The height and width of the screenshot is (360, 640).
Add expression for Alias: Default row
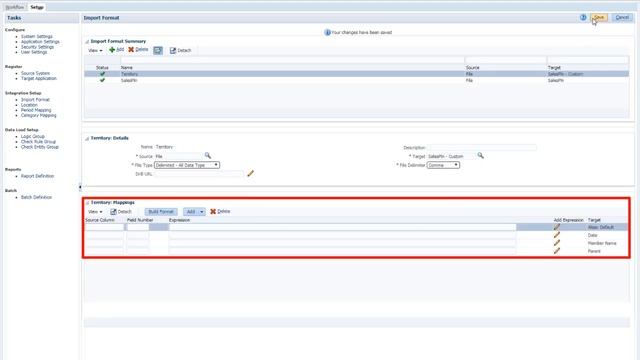tap(557, 227)
